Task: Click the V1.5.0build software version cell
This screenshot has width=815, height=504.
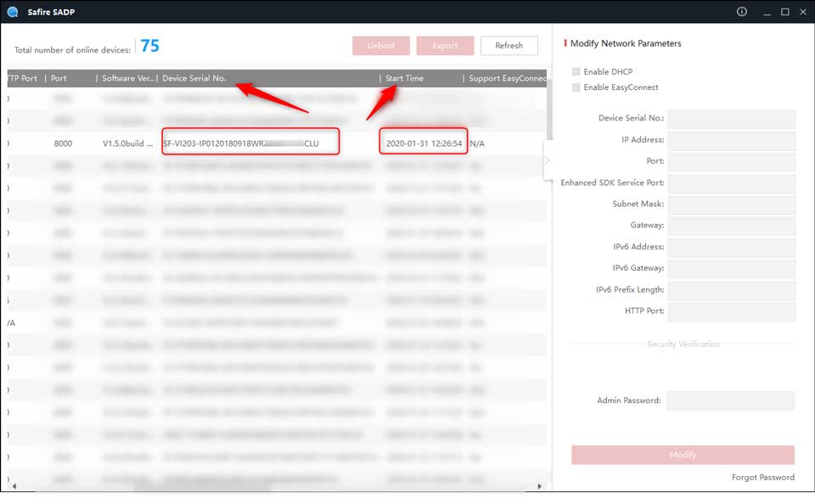Action: (x=128, y=143)
